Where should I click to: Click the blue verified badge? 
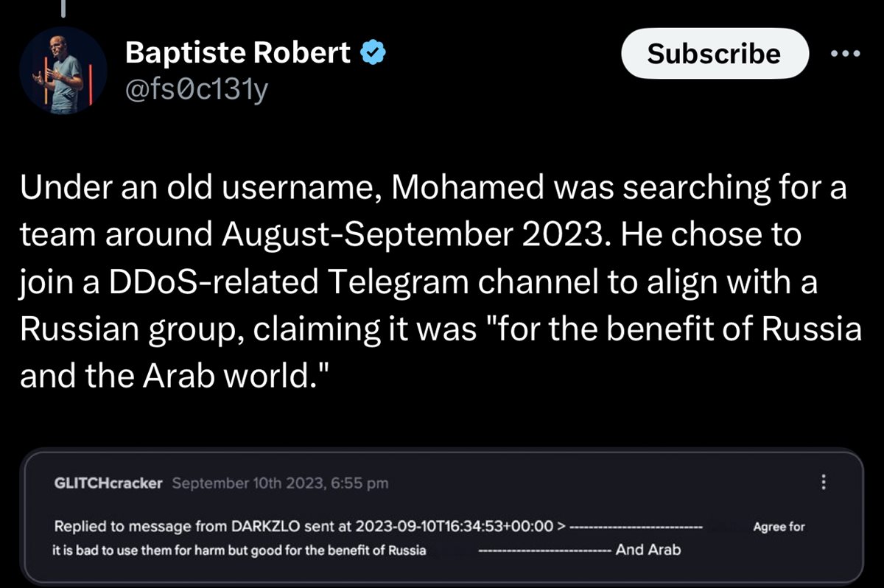373,52
